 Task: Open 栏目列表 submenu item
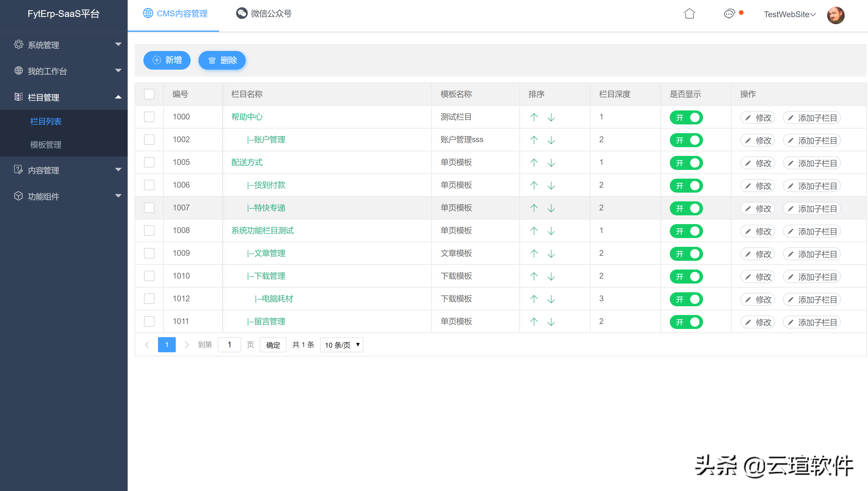click(46, 122)
